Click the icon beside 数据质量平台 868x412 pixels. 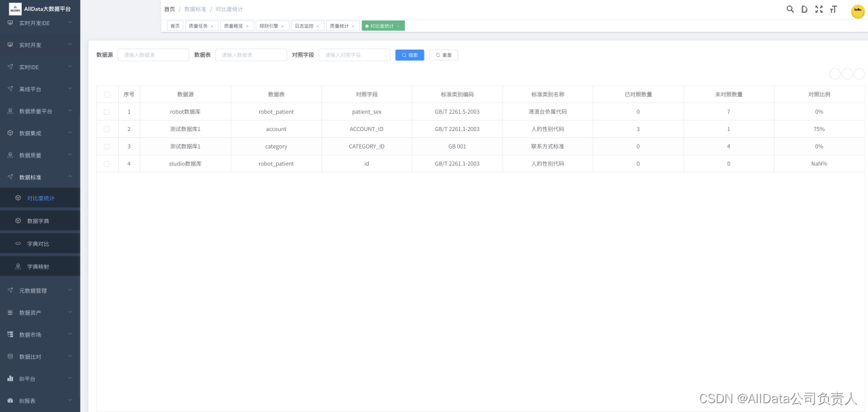coord(10,111)
